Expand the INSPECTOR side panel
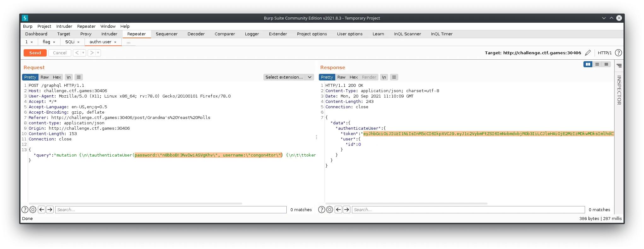 (x=619, y=90)
